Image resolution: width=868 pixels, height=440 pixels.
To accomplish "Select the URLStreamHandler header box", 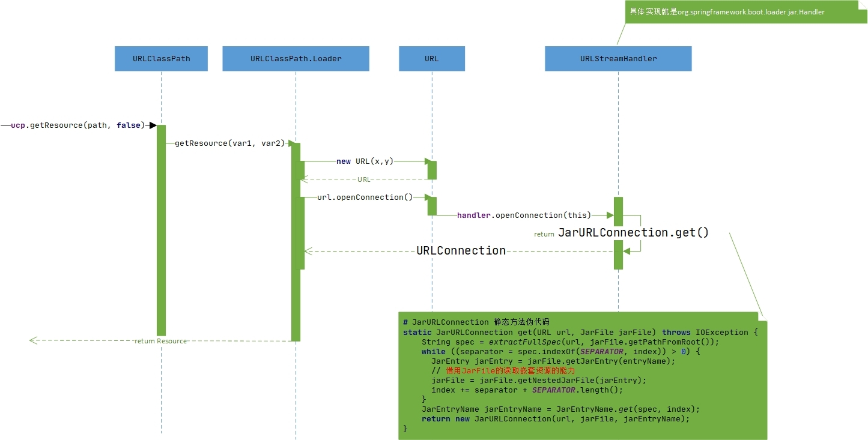I will [x=618, y=59].
